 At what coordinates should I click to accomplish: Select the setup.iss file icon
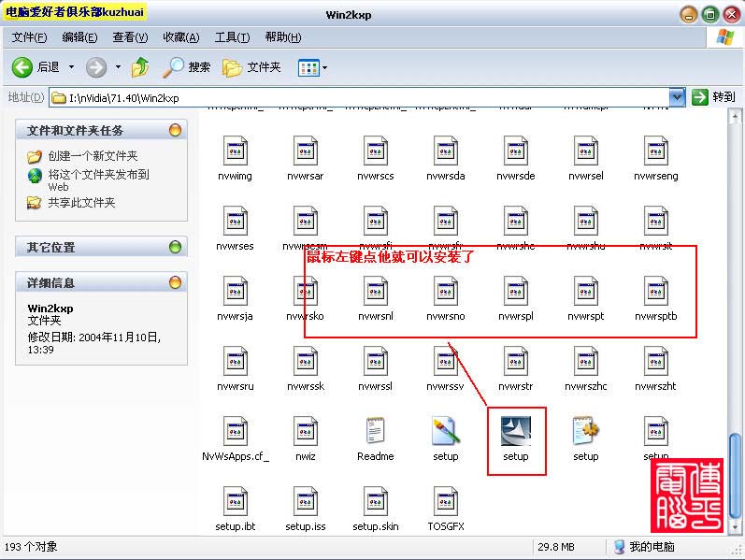pyautogui.click(x=306, y=501)
